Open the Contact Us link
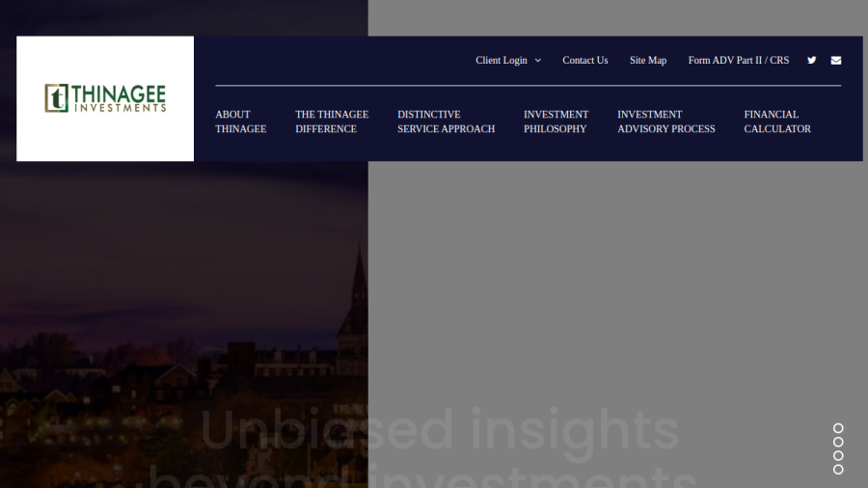This screenshot has width=868, height=488. (x=585, y=61)
